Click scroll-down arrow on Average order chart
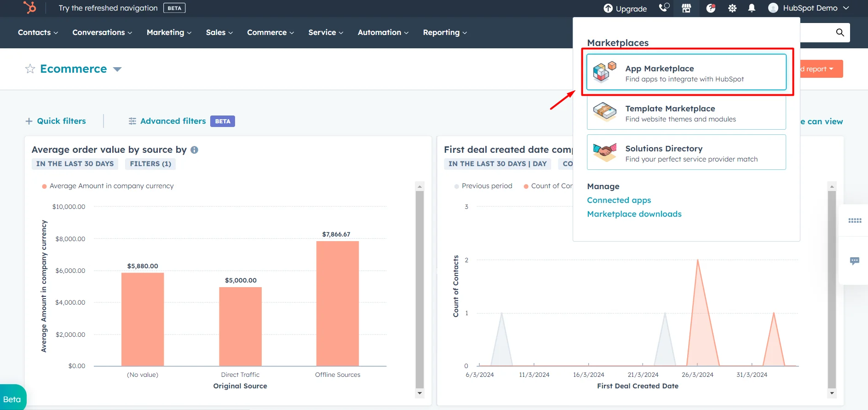The width and height of the screenshot is (868, 410). [420, 393]
